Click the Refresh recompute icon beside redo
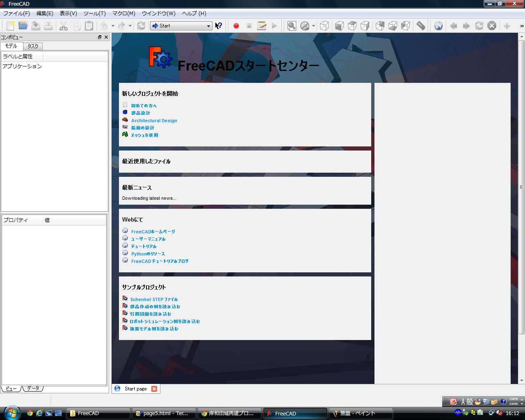The width and height of the screenshot is (525, 420). click(x=141, y=26)
